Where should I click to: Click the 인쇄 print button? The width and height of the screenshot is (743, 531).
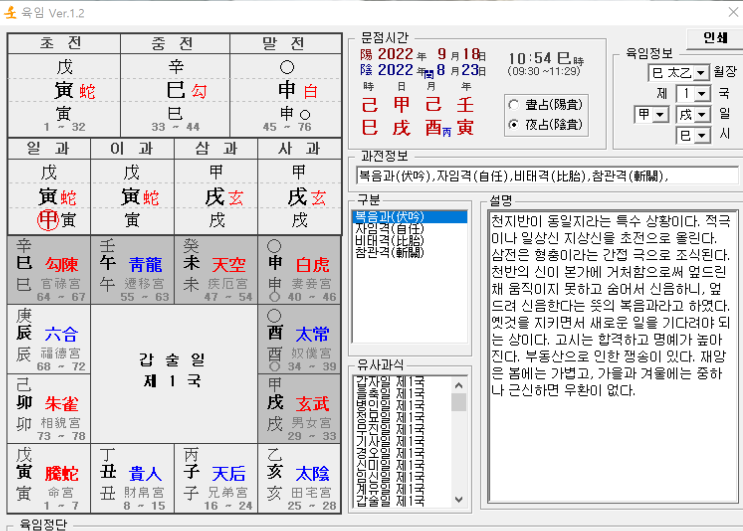715,38
